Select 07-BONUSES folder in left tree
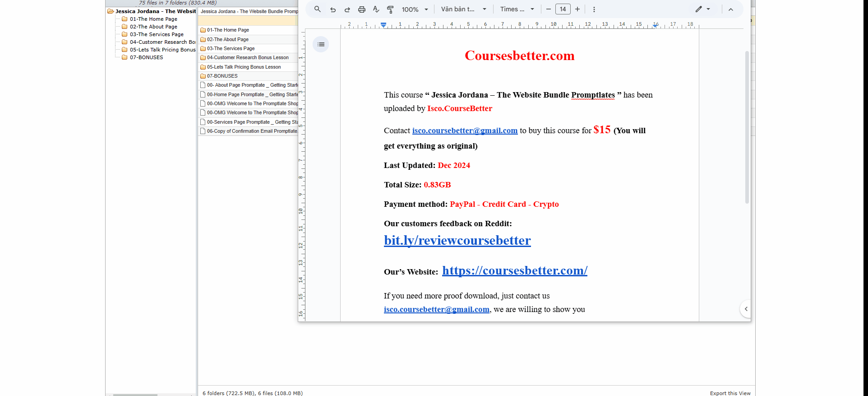This screenshot has width=868, height=396. [146, 57]
